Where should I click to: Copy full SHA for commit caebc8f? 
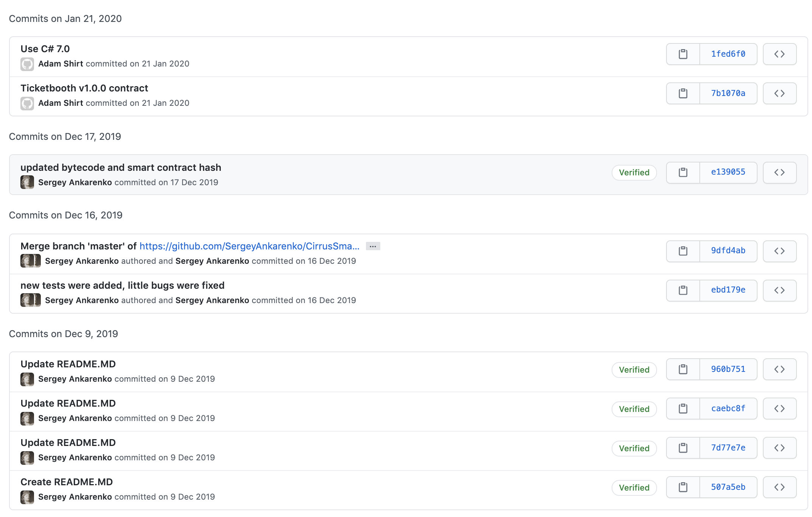point(683,409)
